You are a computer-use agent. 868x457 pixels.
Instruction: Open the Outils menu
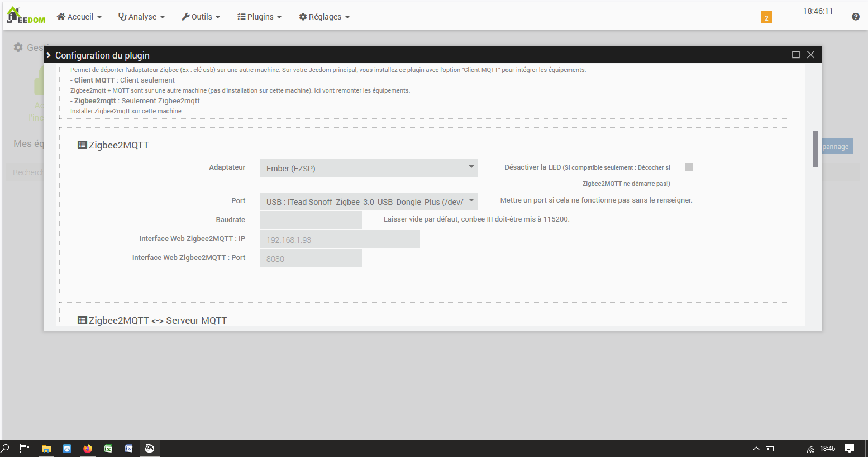click(201, 17)
